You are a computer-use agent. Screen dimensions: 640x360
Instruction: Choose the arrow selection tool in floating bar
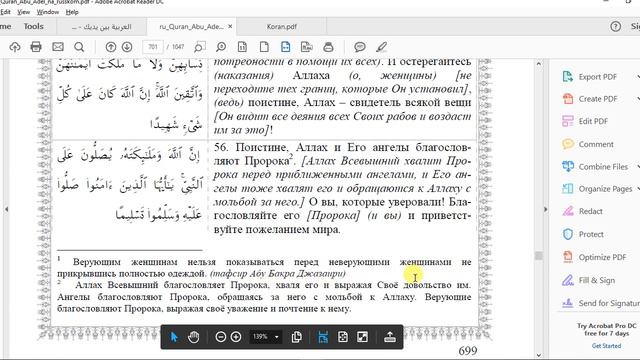click(174, 337)
